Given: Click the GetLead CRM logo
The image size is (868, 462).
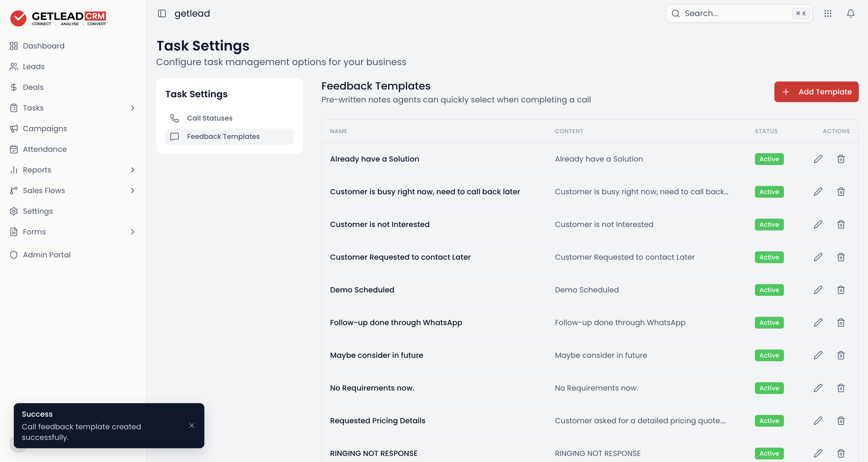Looking at the screenshot, I should tap(58, 18).
